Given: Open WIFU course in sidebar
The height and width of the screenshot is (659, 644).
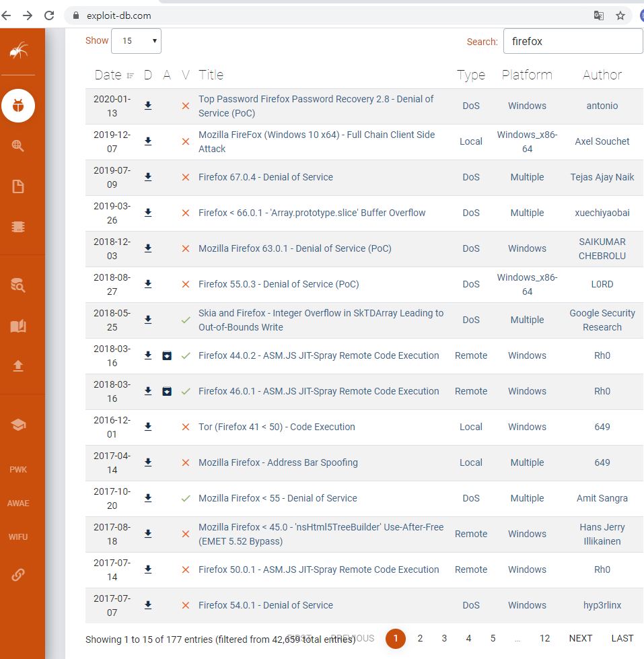Looking at the screenshot, I should [x=18, y=536].
